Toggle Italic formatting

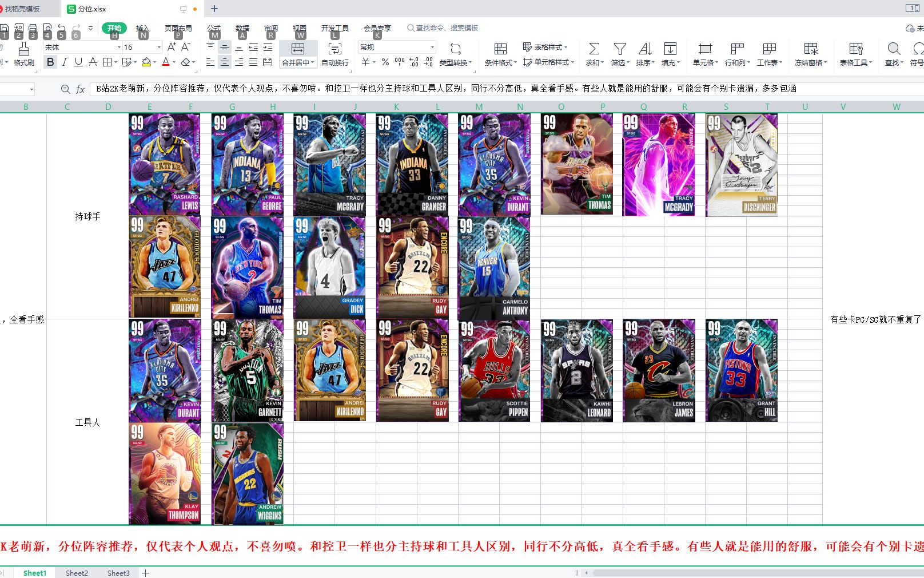point(65,62)
